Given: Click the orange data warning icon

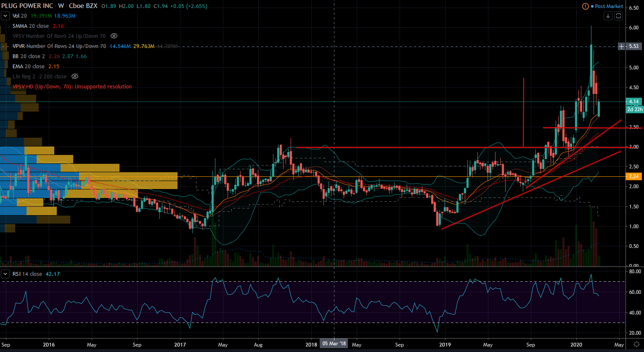Looking at the screenshot, I should 585,6.
